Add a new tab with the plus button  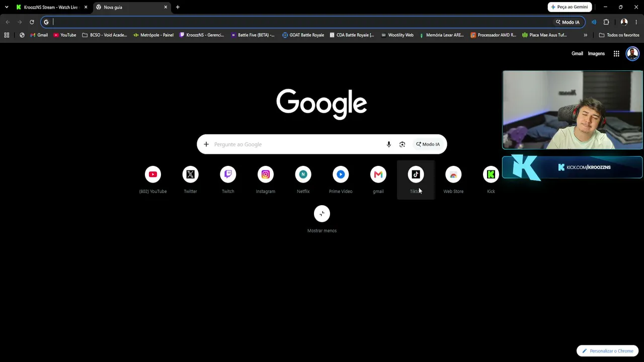click(178, 7)
